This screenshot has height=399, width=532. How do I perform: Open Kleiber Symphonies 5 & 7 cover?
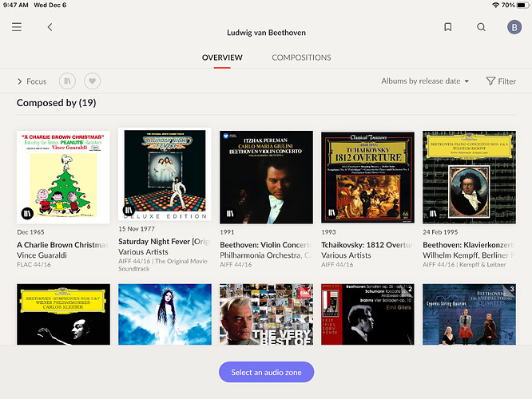tap(63, 314)
